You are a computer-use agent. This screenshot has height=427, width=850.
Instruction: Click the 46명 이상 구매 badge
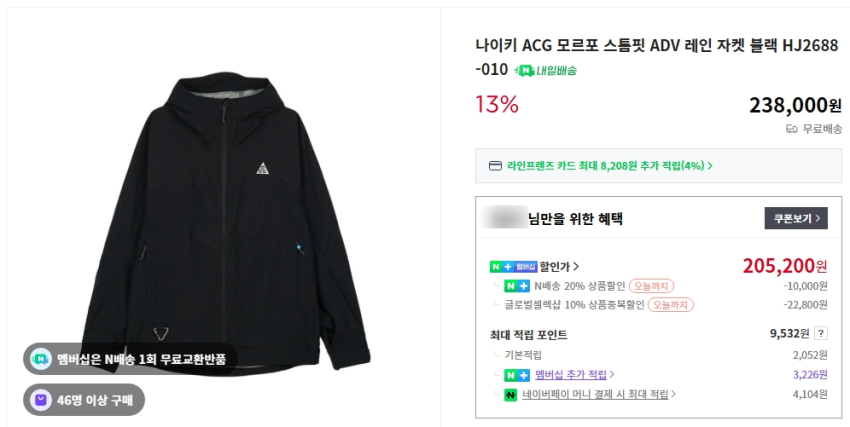(x=85, y=401)
